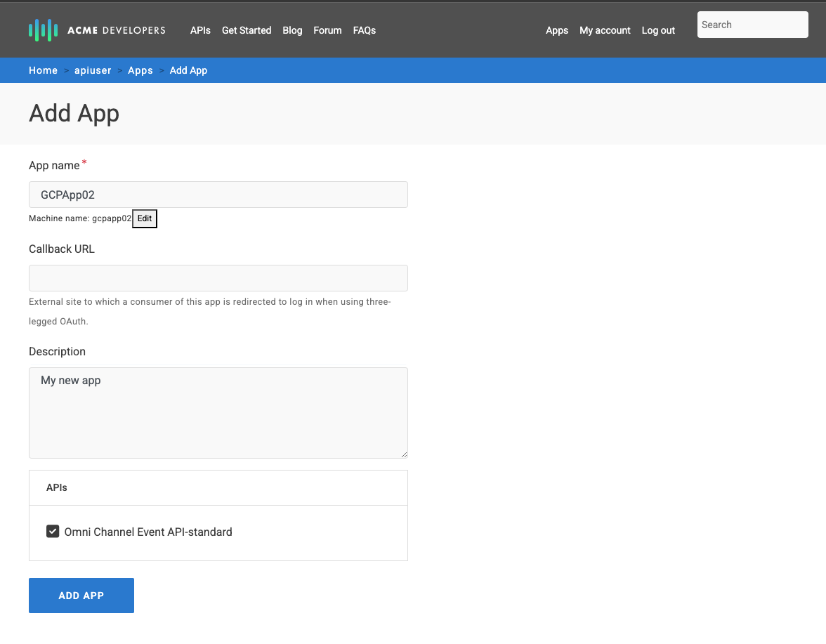Enable the Omni Channel Event API-standard checkbox

(x=53, y=531)
